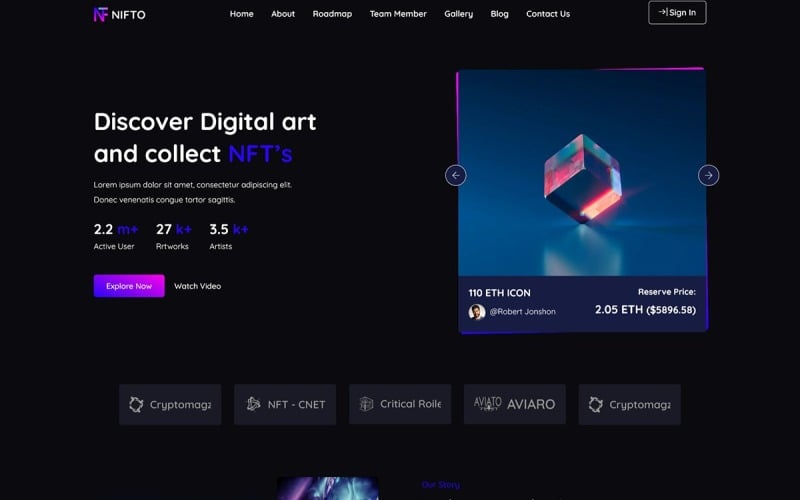Click the AVIARO partner logo
The width and height of the screenshot is (800, 500).
click(515, 405)
